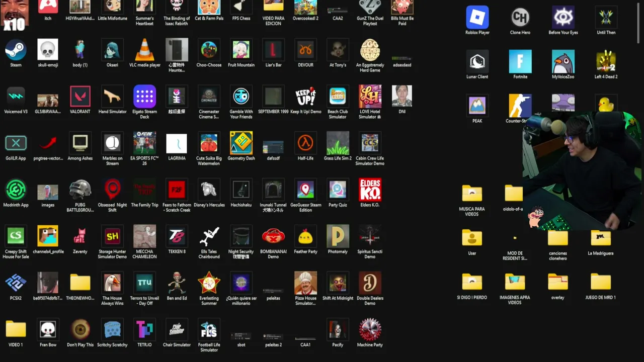
Task: Open An Eggstremely Hard Game
Action: point(370,50)
